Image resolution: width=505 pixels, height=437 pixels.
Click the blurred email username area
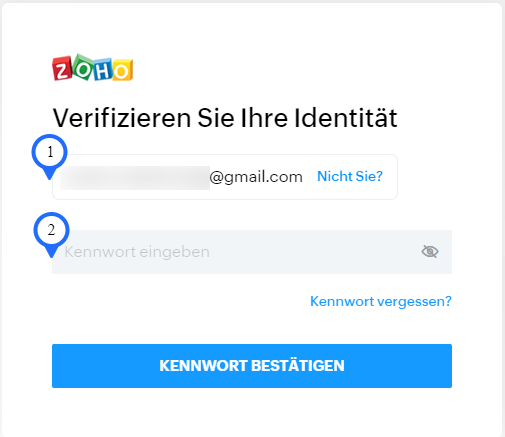[x=135, y=178]
